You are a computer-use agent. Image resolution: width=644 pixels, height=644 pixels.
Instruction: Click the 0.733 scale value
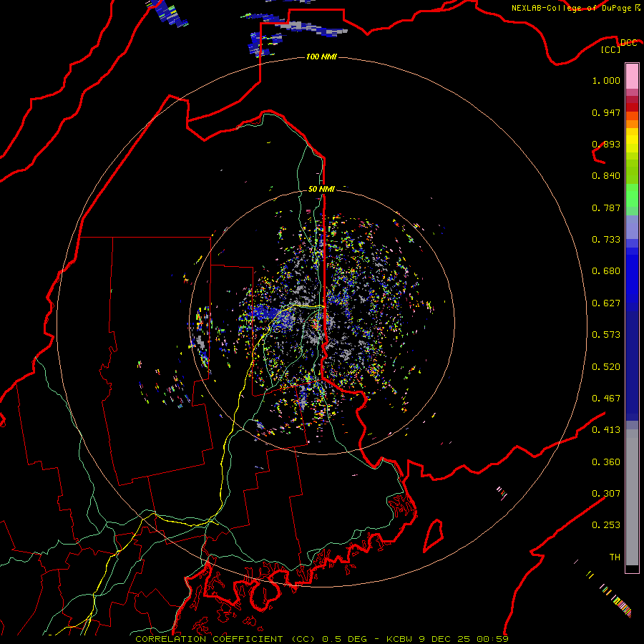(606, 240)
